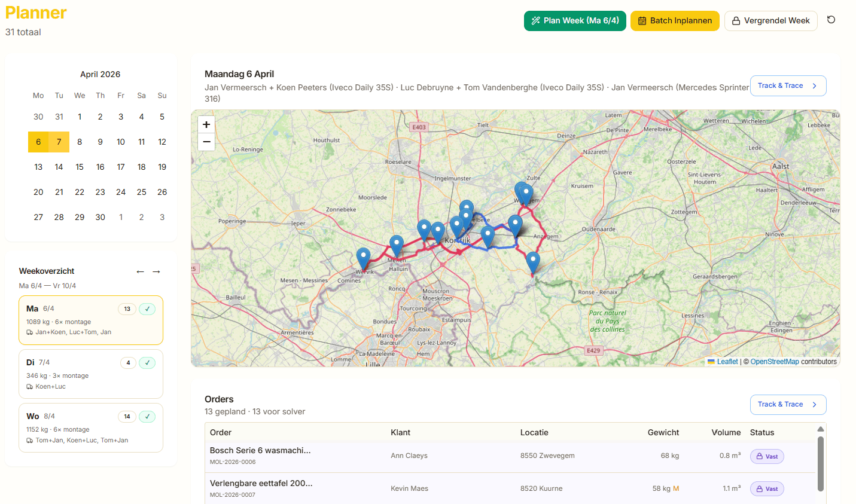Screen dimensions: 856x504
Task: Click the calendar icon on Batch Inplannen
Action: pyautogui.click(x=642, y=20)
